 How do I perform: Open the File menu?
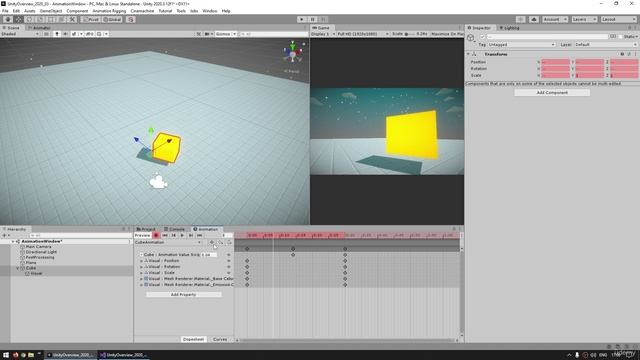[x=5, y=11]
